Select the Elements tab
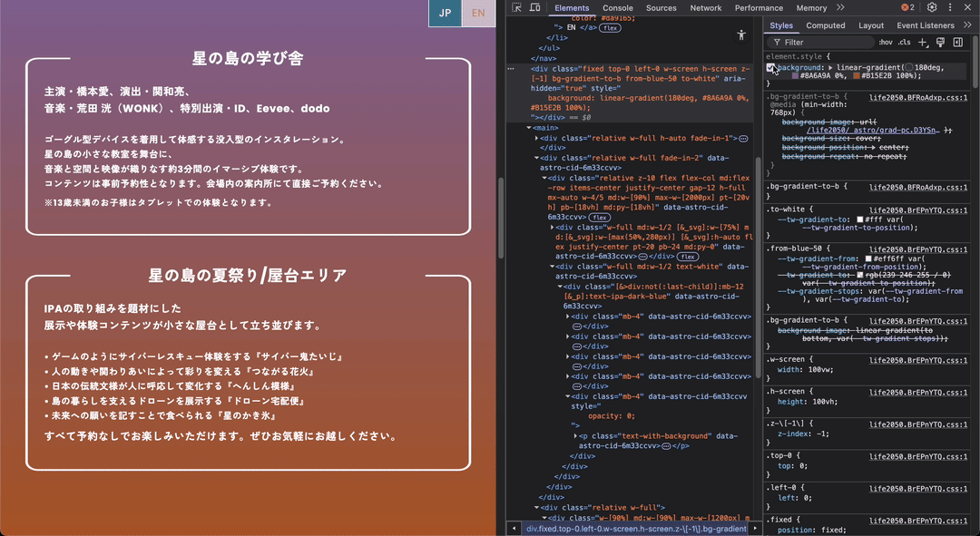 (x=572, y=8)
